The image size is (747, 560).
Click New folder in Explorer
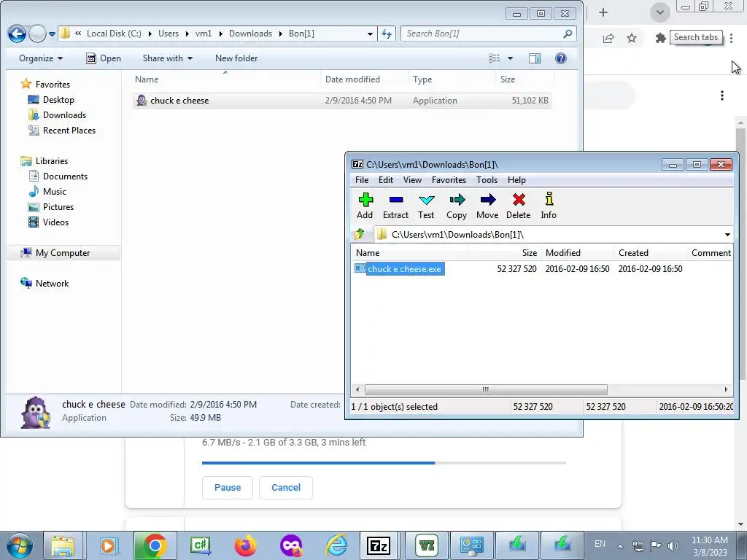coord(236,58)
